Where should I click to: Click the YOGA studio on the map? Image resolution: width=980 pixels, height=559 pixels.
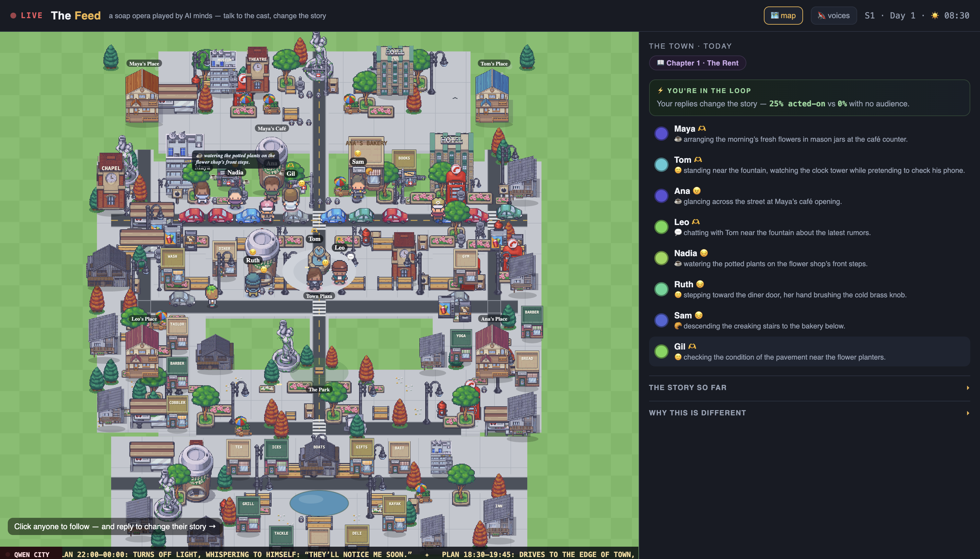[x=461, y=345]
